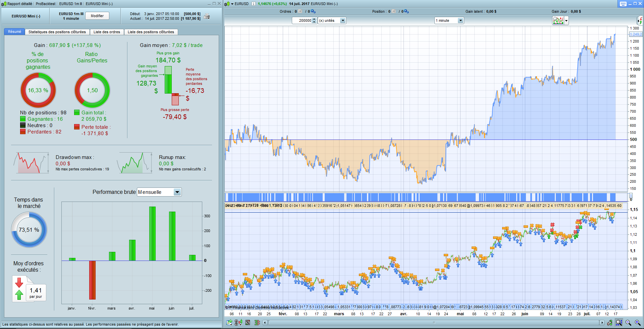Click the Ratio Gains/Pertes 1,50 donut chart

tap(92, 90)
